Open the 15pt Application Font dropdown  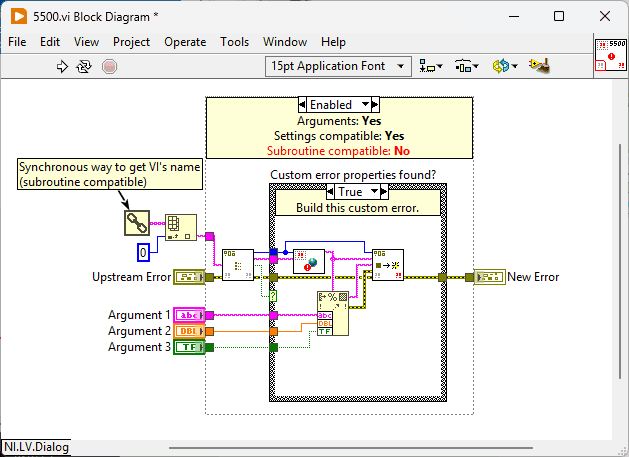coord(338,66)
